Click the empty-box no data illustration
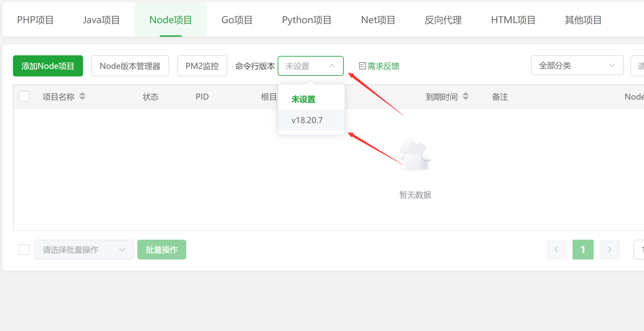Screen dimensions: 644x331 pyautogui.click(x=415, y=155)
